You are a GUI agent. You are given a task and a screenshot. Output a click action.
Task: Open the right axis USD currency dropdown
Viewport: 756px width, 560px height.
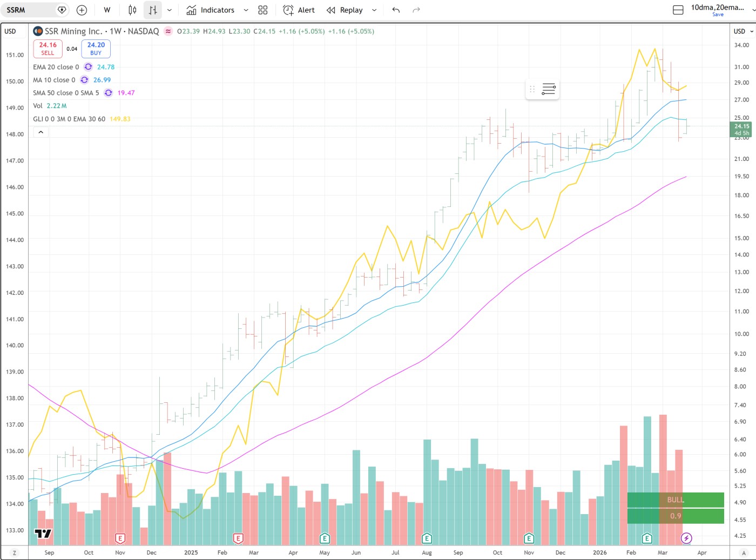pyautogui.click(x=743, y=31)
